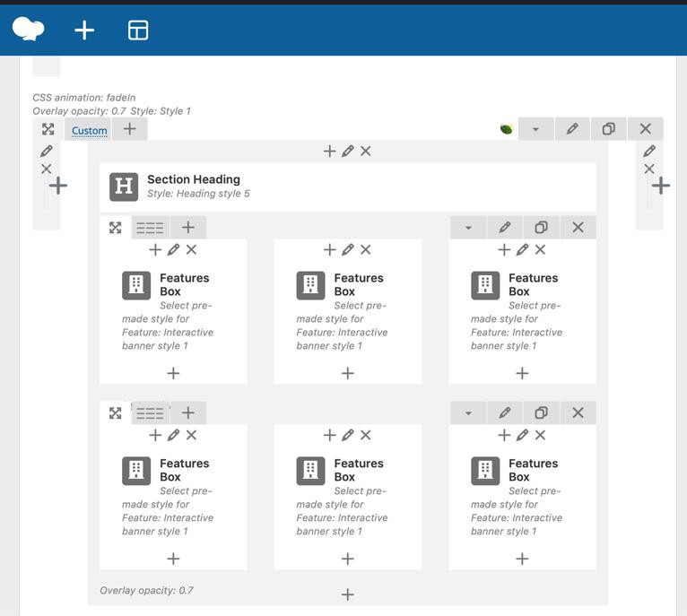Toggle the outer row collapse arrow
This screenshot has height=616, width=687.
click(x=535, y=129)
